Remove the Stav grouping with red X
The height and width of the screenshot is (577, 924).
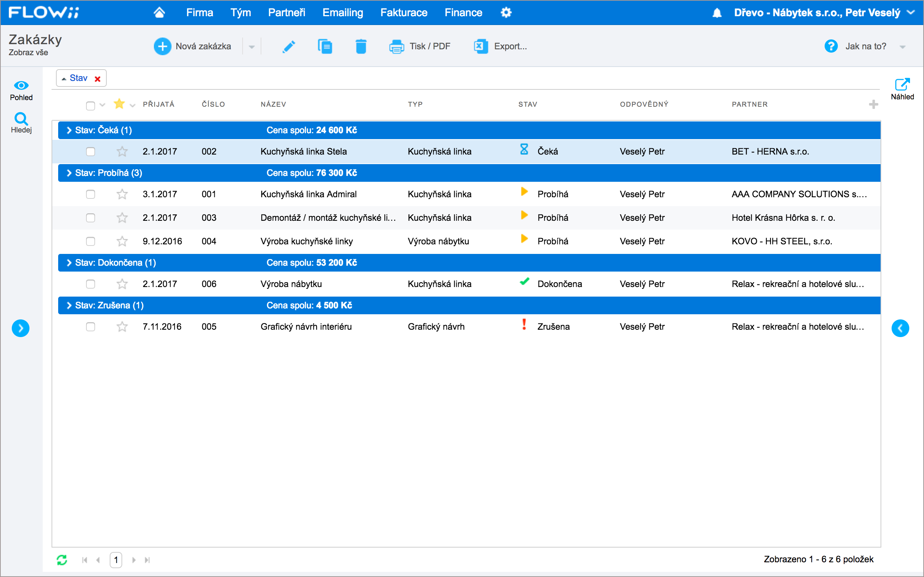97,79
